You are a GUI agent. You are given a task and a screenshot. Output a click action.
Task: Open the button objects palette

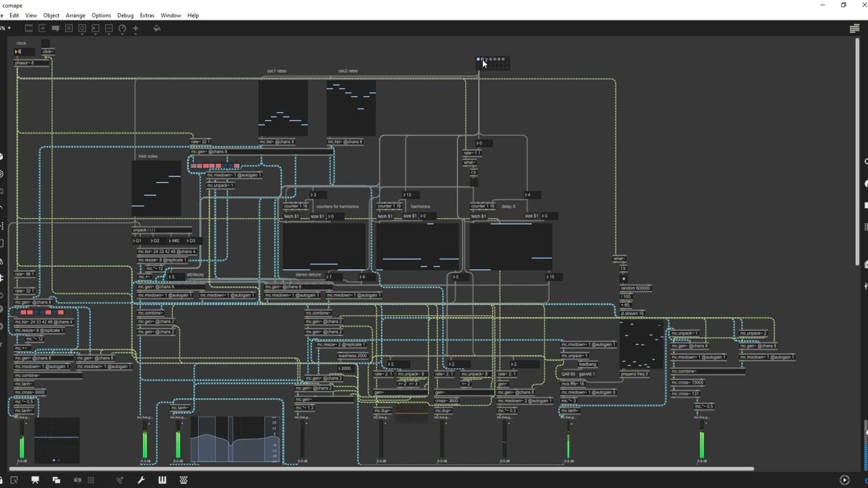coord(82,28)
